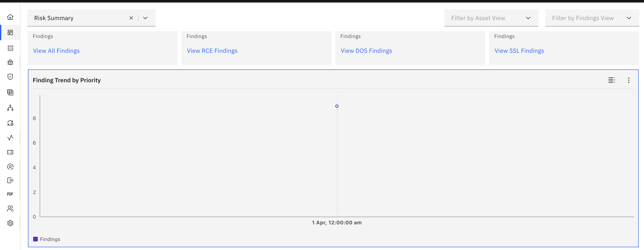
Task: Click the activity pulse sidebar icon
Action: 10,138
